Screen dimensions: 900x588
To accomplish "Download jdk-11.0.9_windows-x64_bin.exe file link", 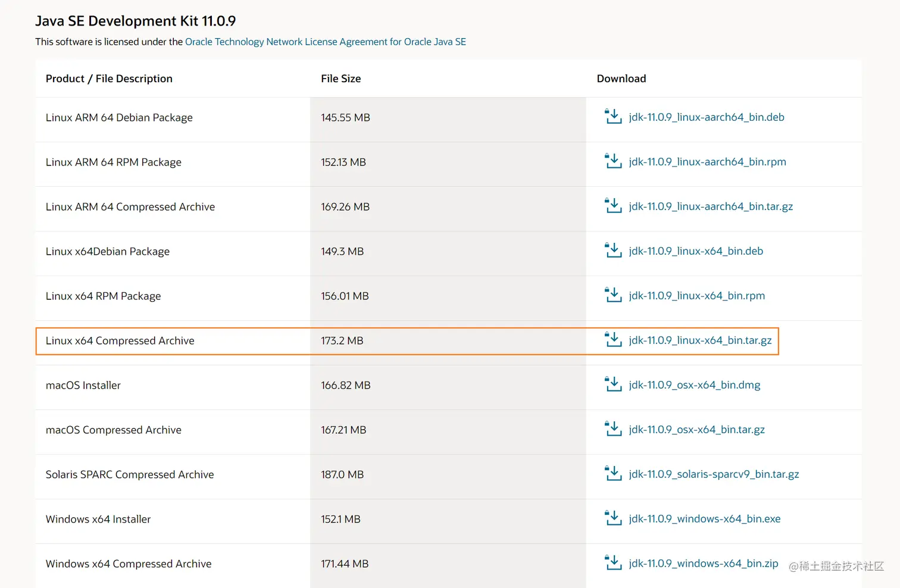I will point(705,519).
